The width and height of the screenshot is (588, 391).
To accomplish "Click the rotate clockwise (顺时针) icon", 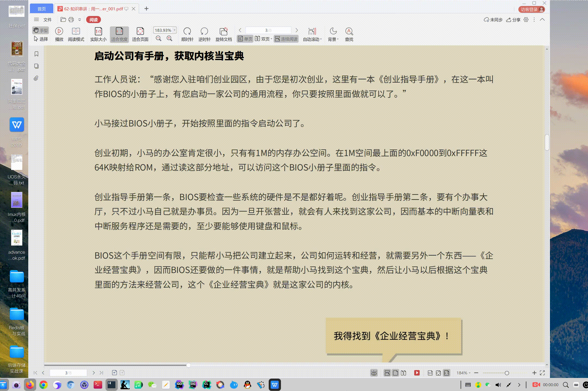I will click(x=187, y=31).
